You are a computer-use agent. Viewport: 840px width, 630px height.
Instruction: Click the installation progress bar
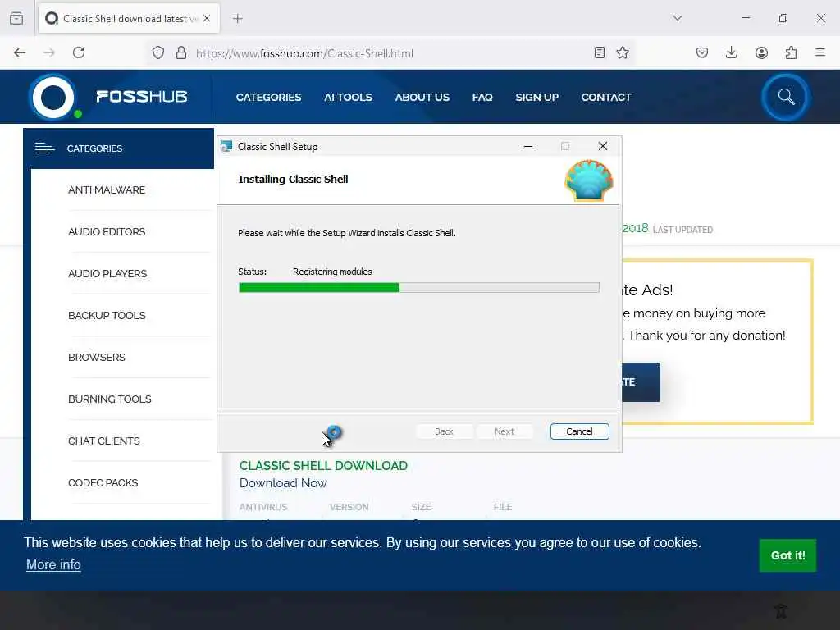pos(419,288)
